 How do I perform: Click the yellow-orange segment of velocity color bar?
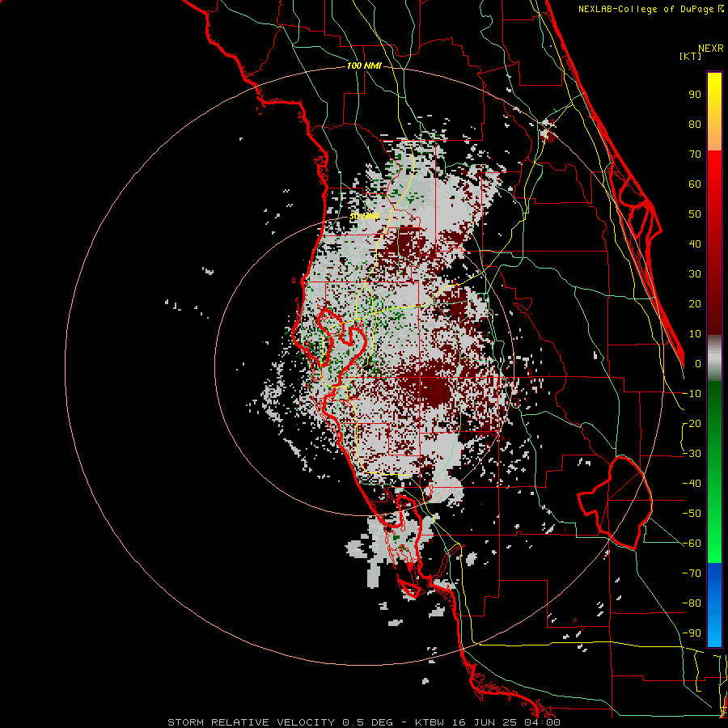pyautogui.click(x=714, y=112)
